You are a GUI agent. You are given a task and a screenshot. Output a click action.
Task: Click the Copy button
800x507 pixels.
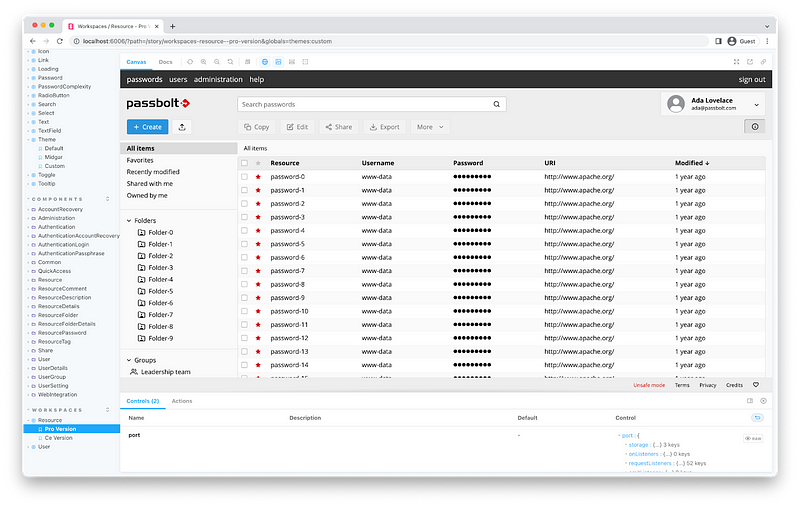click(257, 127)
